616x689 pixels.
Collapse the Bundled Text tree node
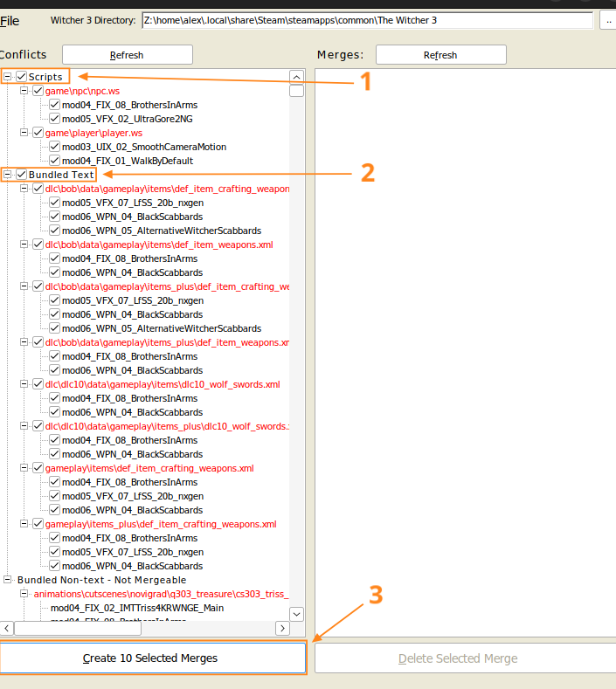point(8,175)
